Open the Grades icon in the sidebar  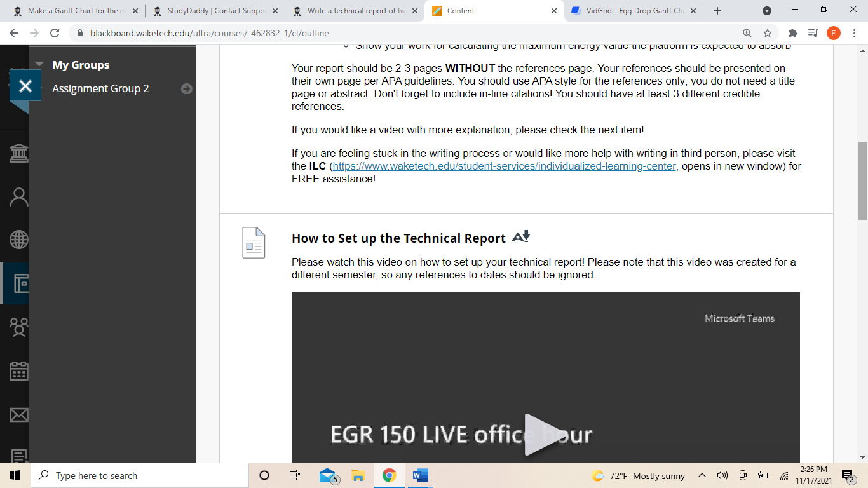[18, 456]
